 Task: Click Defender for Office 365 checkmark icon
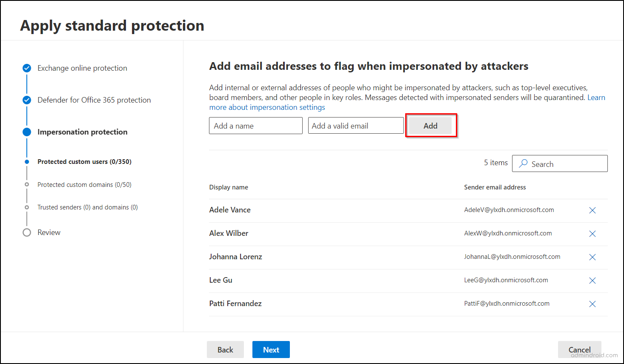point(27,100)
